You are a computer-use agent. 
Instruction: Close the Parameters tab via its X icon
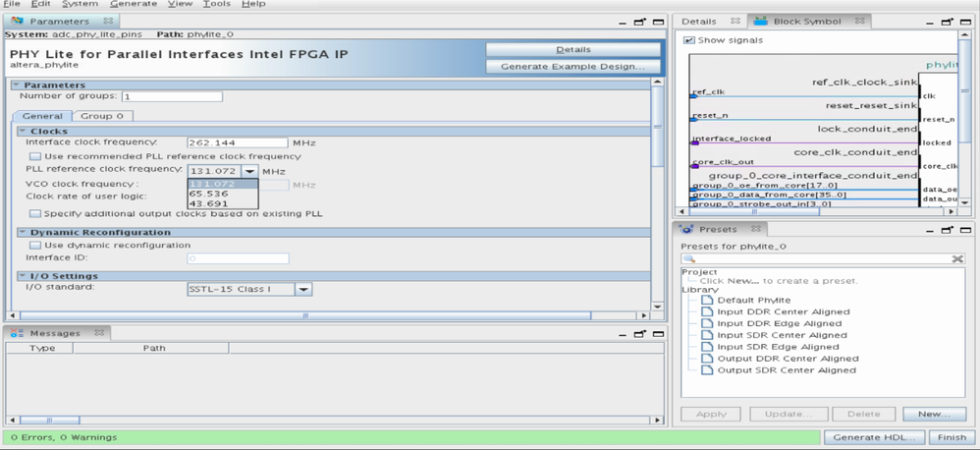108,22
